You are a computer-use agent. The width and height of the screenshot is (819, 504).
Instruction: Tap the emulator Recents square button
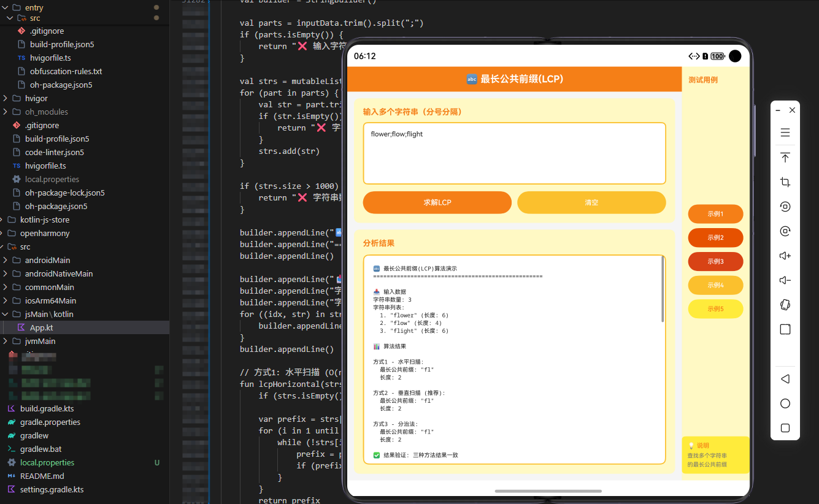pyautogui.click(x=785, y=428)
